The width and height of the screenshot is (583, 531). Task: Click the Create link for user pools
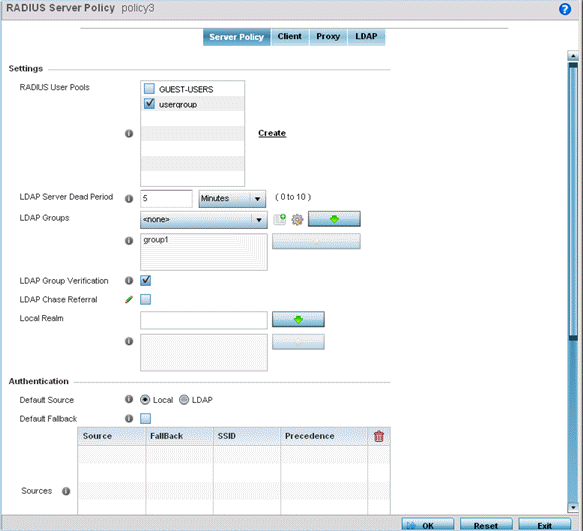coord(272,133)
